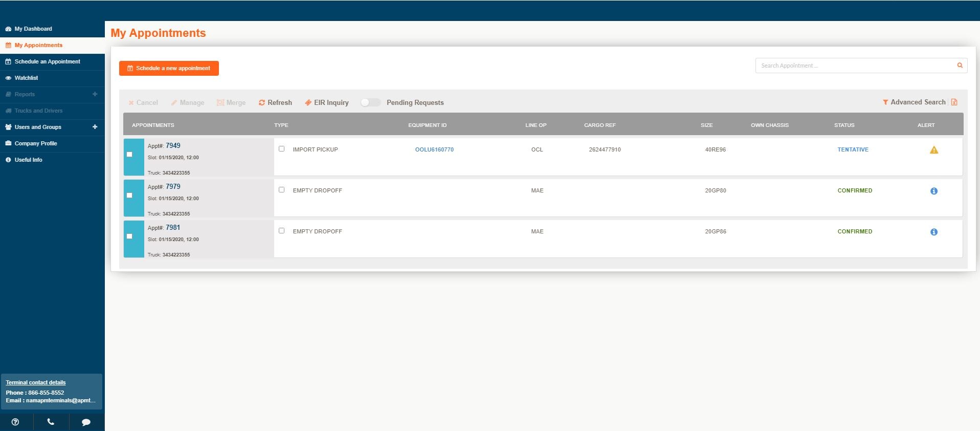980x431 pixels.
Task: Open the help question mark icon
Action: [15, 422]
